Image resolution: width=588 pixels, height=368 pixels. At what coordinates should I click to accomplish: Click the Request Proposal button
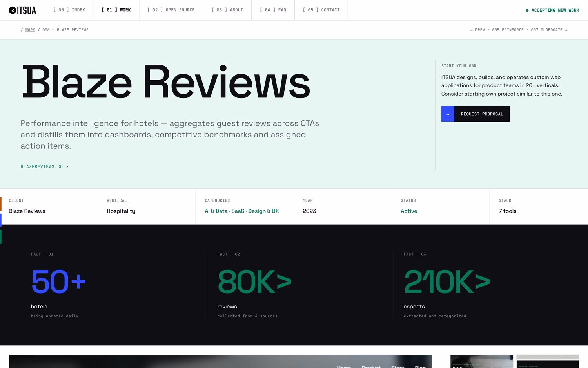tap(475, 114)
